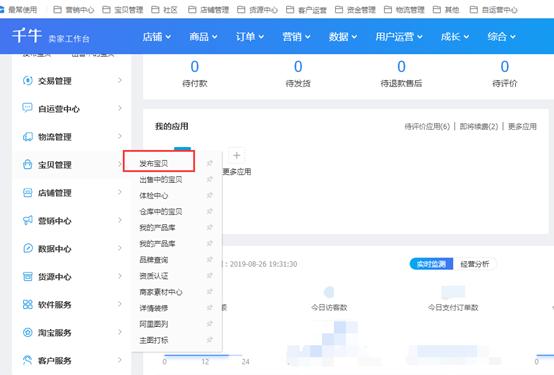Pin the 品牌查询 submenu entry

point(210,259)
